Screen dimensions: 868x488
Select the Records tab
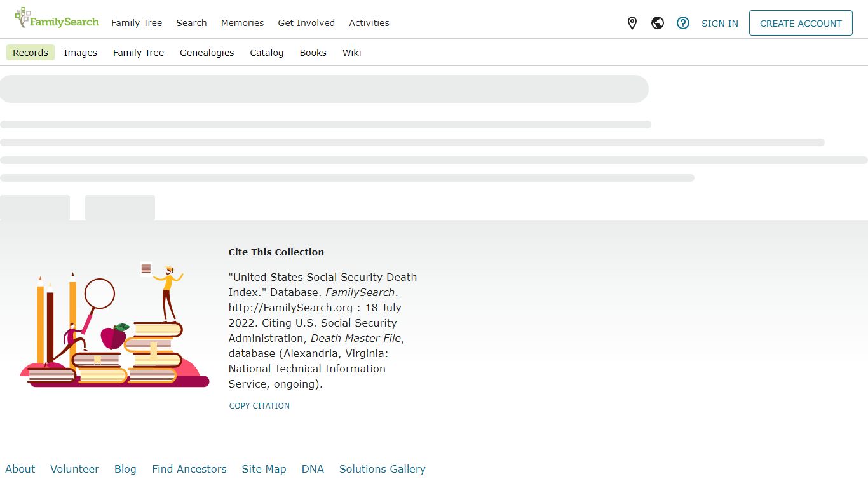pos(31,53)
